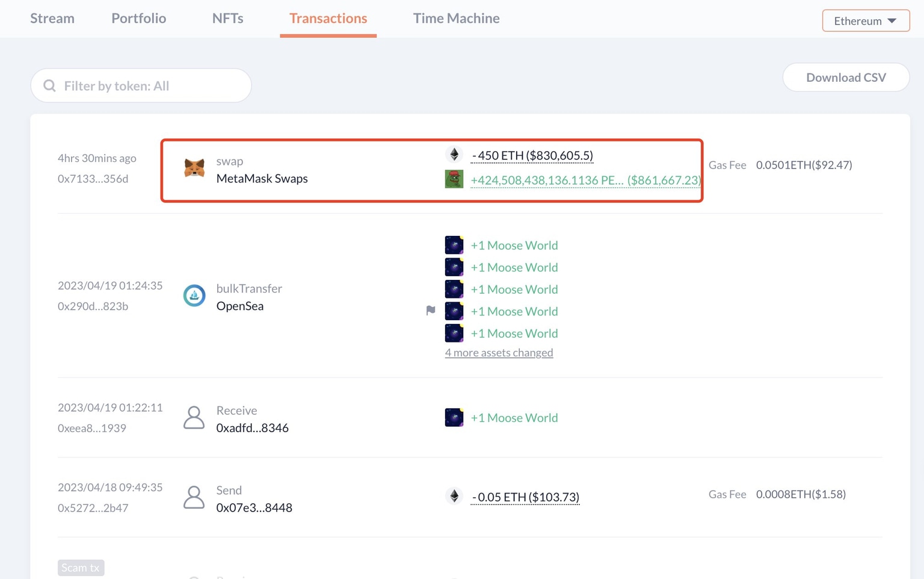The width and height of the screenshot is (924, 579).
Task: Click the PEPE token frog icon
Action: tap(454, 179)
